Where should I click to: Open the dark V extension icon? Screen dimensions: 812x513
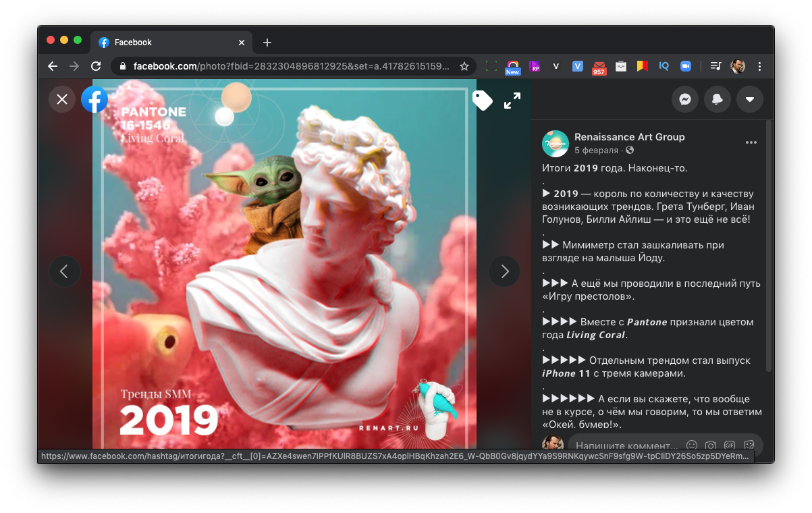point(556,66)
